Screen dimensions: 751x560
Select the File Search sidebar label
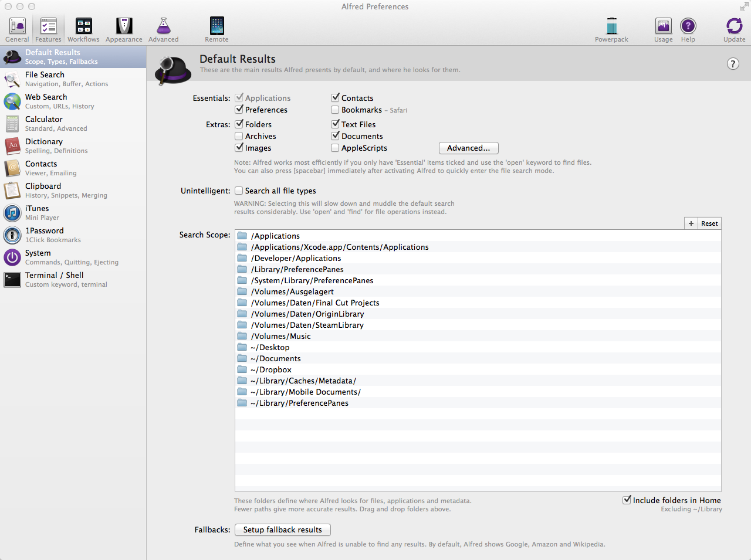pyautogui.click(x=45, y=74)
